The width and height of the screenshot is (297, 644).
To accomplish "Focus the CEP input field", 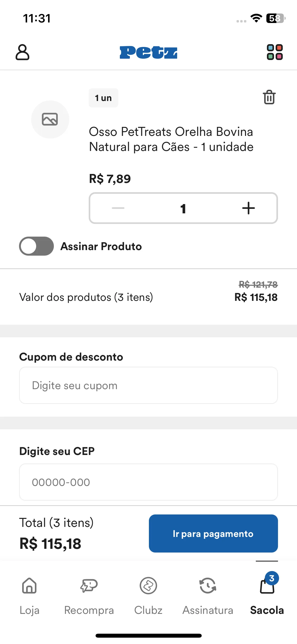I will point(148,482).
